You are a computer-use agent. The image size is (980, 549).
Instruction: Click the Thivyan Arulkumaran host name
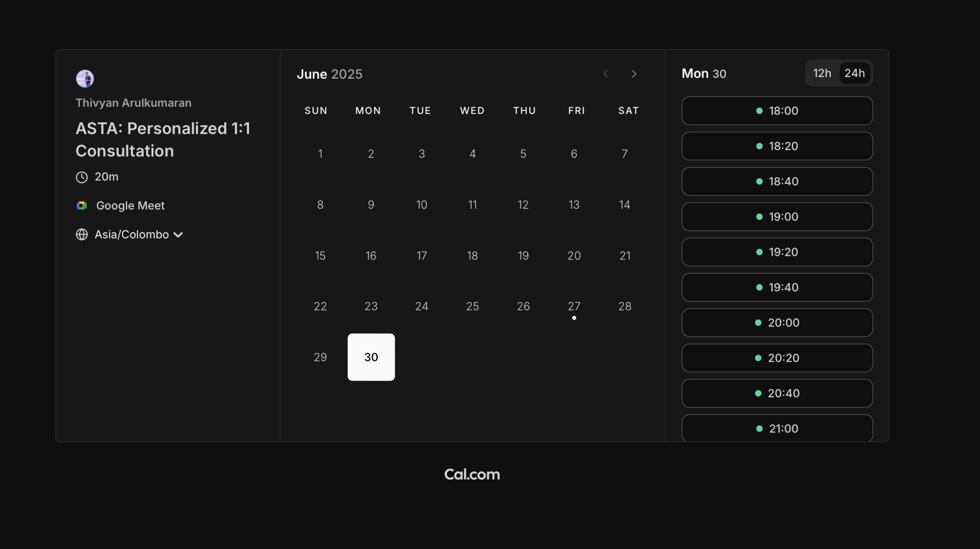[134, 103]
